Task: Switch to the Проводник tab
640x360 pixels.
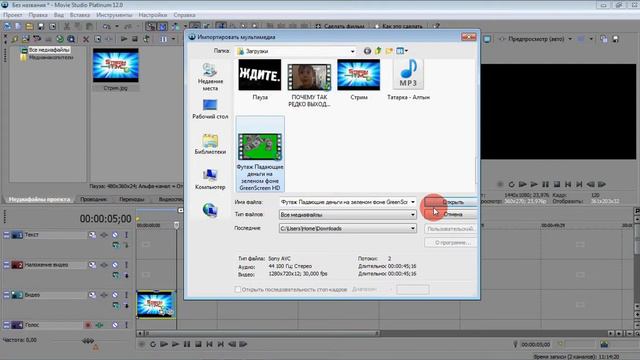Action: [x=93, y=199]
